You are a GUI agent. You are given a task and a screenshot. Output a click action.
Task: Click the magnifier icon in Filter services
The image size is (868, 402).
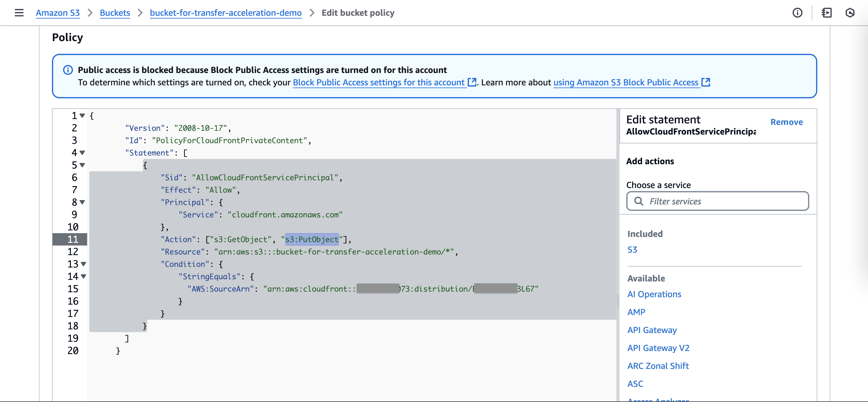639,201
